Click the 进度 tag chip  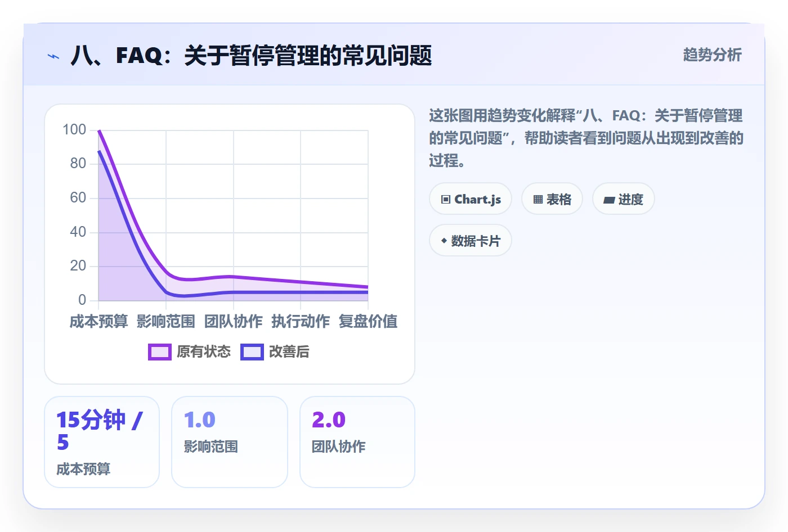tap(624, 199)
